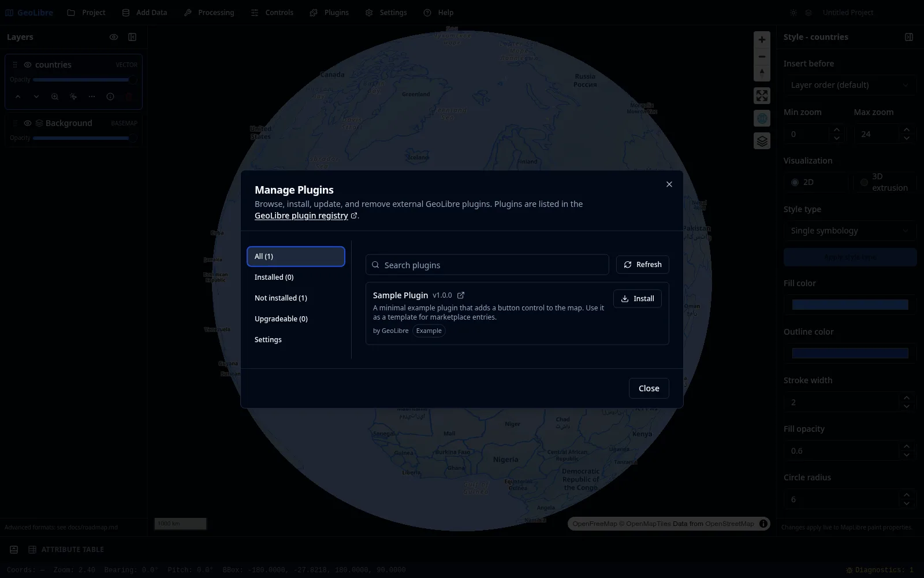Image resolution: width=924 pixels, height=578 pixels.
Task: Decrease the Fill opacity value
Action: tap(907, 455)
